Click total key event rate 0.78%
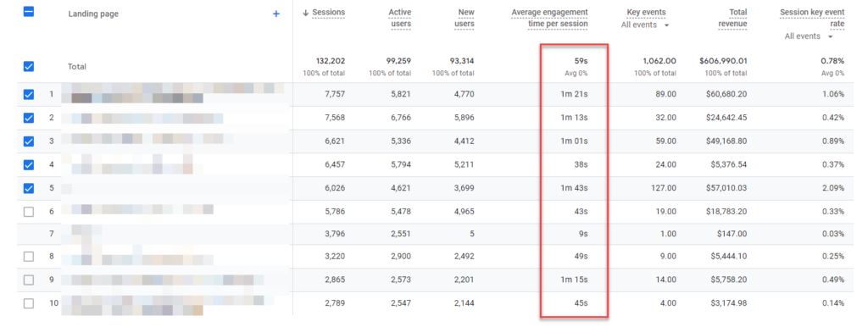868x327 pixels. click(x=832, y=61)
